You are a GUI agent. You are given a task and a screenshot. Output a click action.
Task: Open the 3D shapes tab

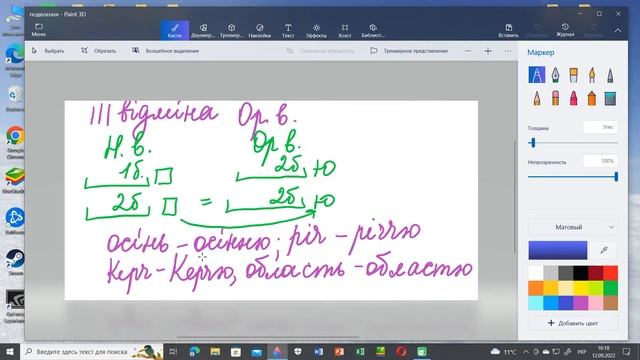(231, 30)
